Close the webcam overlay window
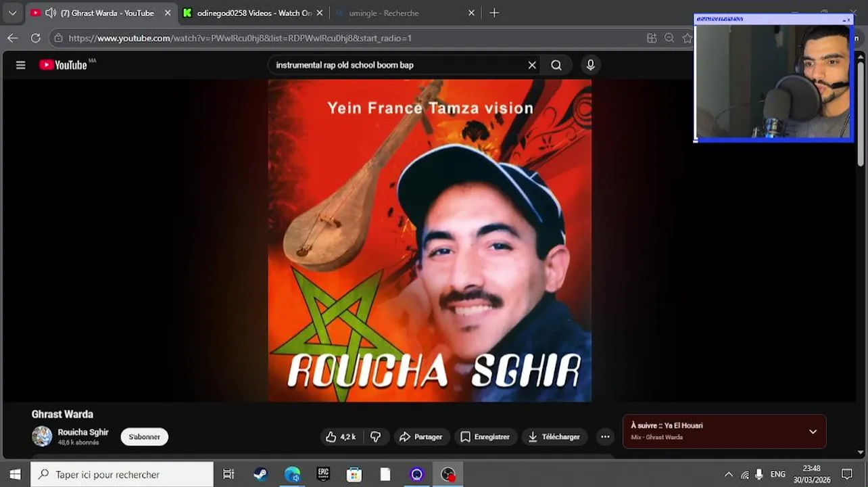The image size is (868, 487). coord(849,20)
